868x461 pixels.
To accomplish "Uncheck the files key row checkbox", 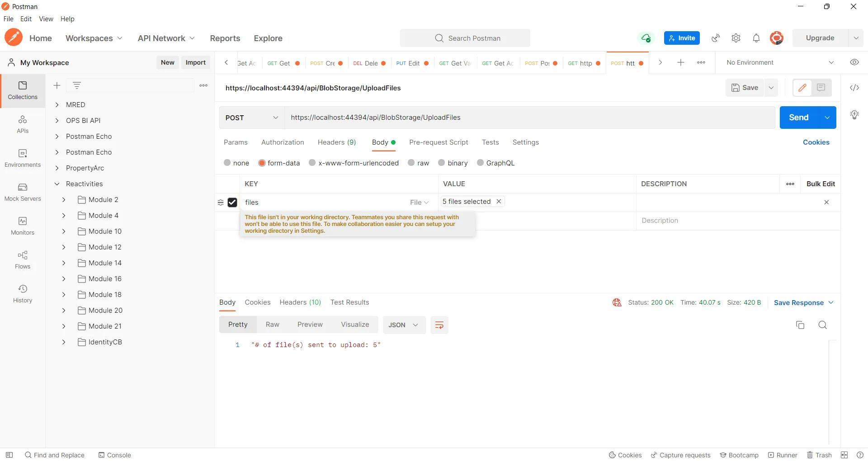I will click(x=232, y=202).
